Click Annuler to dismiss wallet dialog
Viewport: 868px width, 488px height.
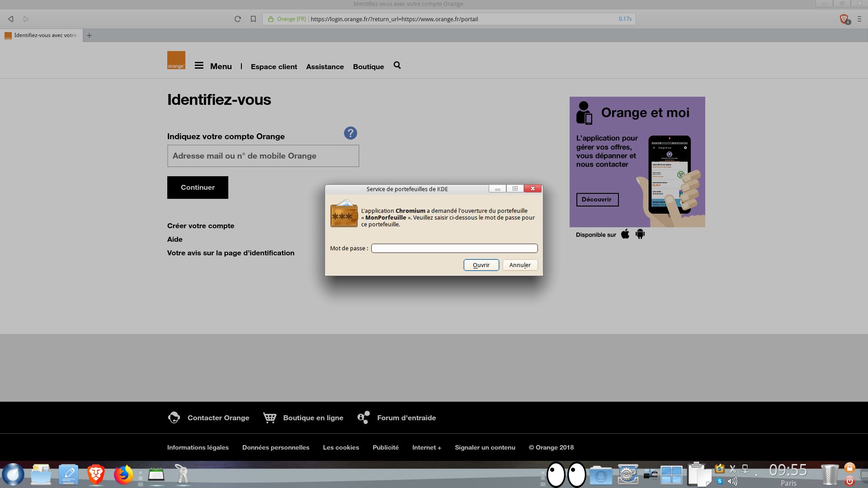520,265
